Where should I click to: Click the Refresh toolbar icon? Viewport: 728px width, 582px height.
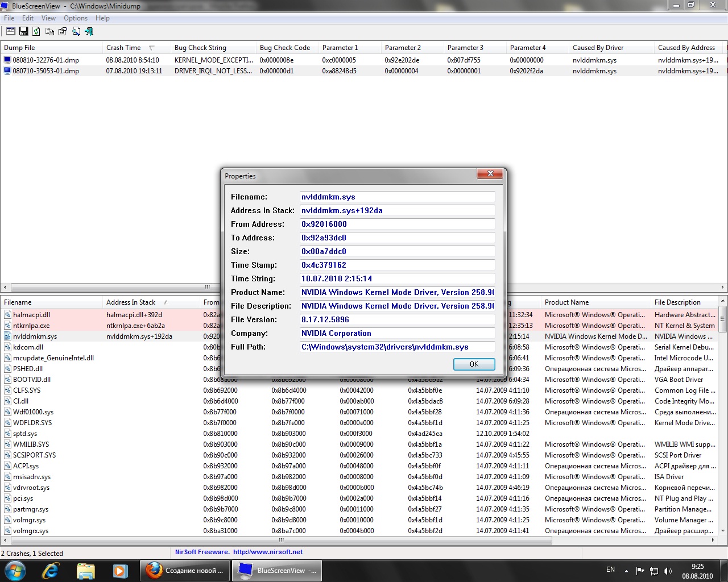coord(36,31)
